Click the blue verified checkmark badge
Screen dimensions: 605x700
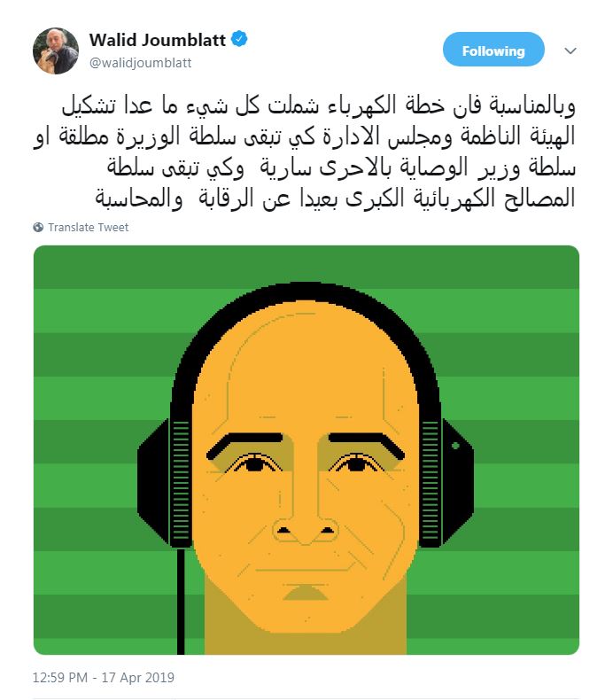coord(239,39)
